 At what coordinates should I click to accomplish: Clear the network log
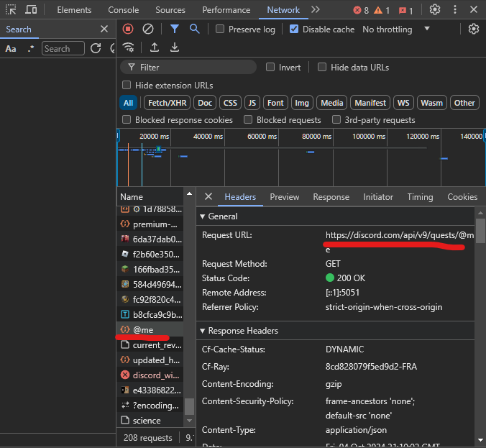pyautogui.click(x=148, y=29)
